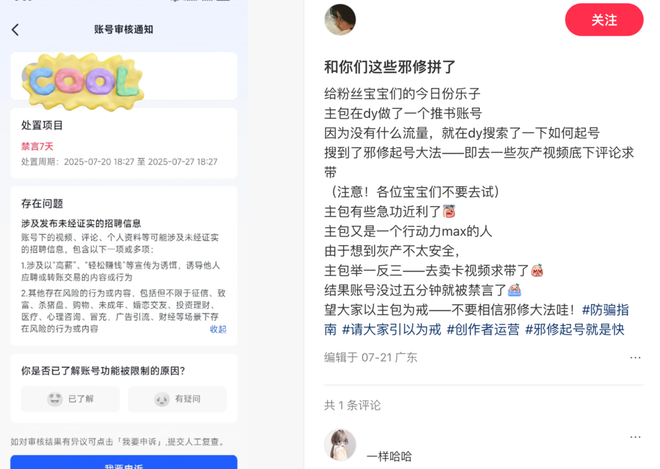Collapse the issue details with 收起
660x469 pixels.
coord(218,329)
